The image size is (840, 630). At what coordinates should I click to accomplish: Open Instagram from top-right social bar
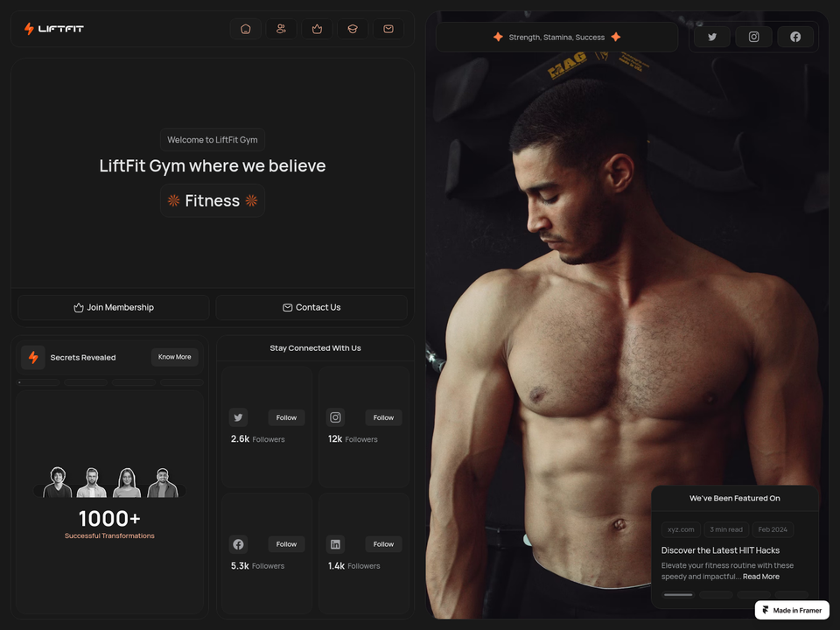[753, 37]
